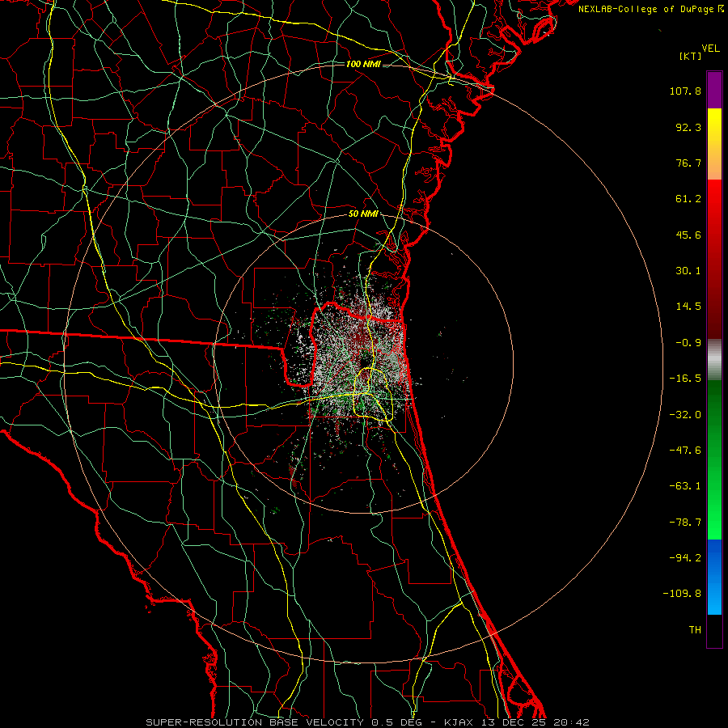Click the 107.8 velocity scale value
728x728 pixels.
(x=685, y=91)
